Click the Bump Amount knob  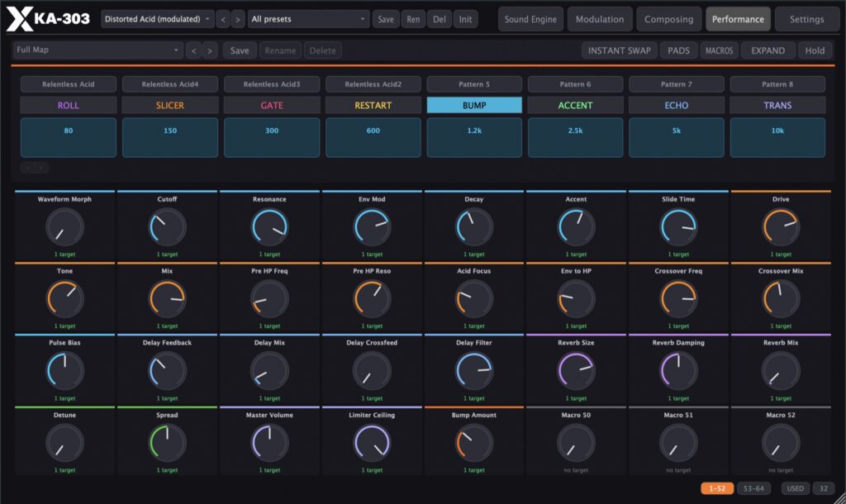tap(474, 443)
